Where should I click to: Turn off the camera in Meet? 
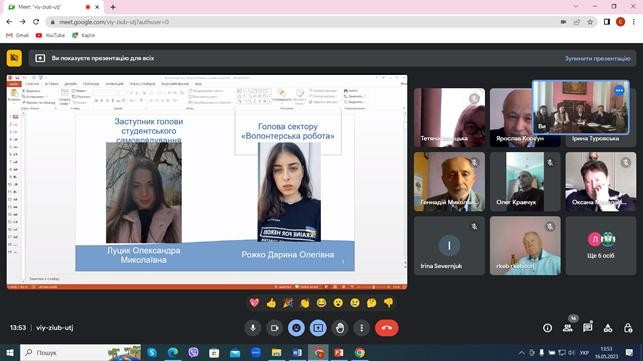coord(274,328)
